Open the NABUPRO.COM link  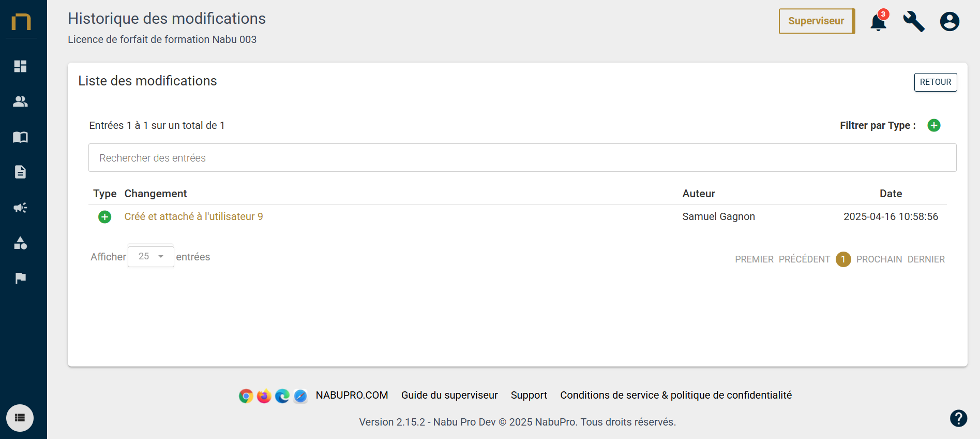click(x=352, y=395)
